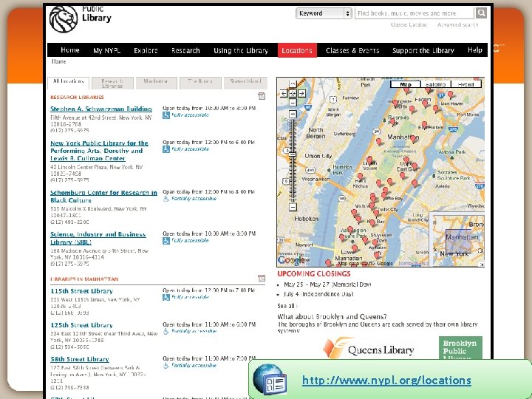
Task: Click the NYPL lion logo
Action: pos(64,19)
